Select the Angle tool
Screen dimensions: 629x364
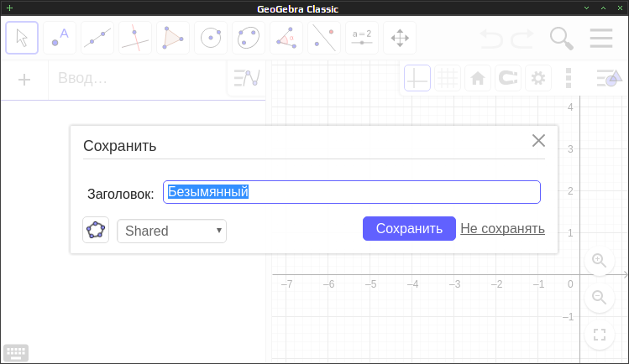(286, 38)
